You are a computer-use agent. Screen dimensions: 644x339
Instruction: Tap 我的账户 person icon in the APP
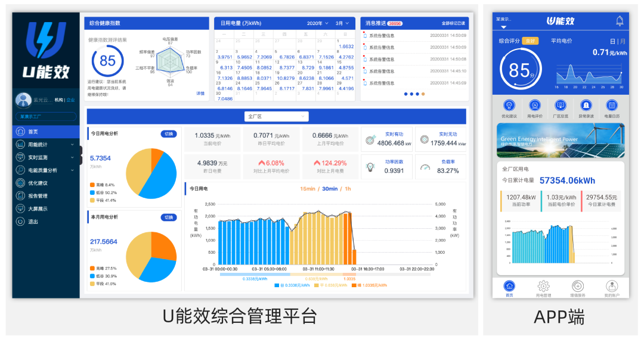tap(612, 285)
